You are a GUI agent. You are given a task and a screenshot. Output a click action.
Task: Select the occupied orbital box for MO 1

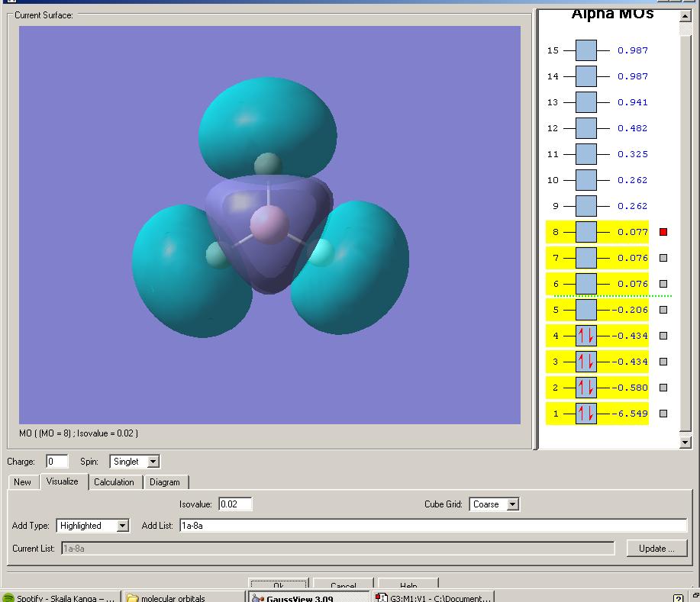pos(585,414)
